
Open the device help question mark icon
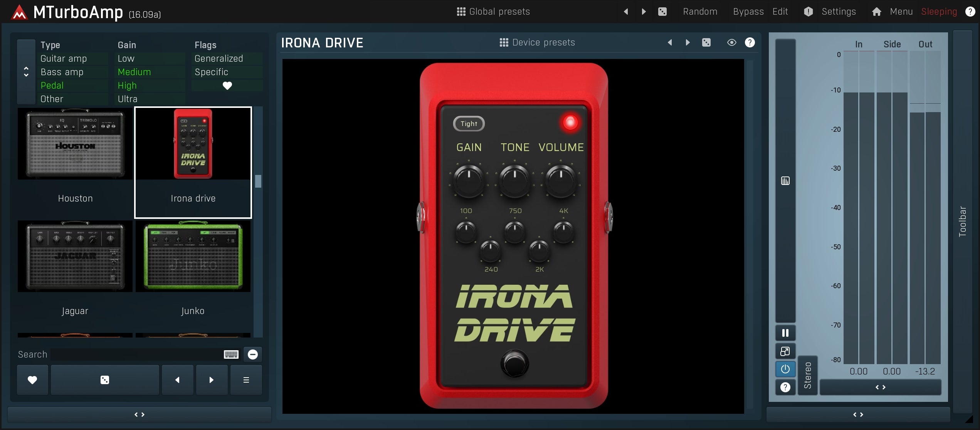coord(750,42)
